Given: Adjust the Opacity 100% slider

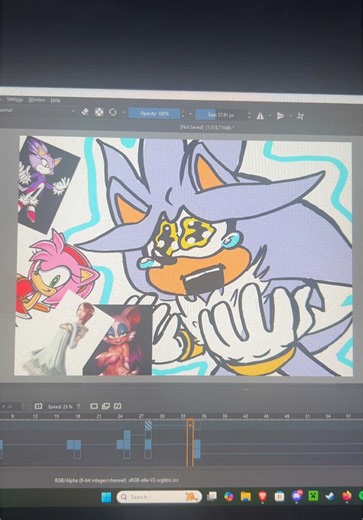Looking at the screenshot, I should tap(154, 113).
